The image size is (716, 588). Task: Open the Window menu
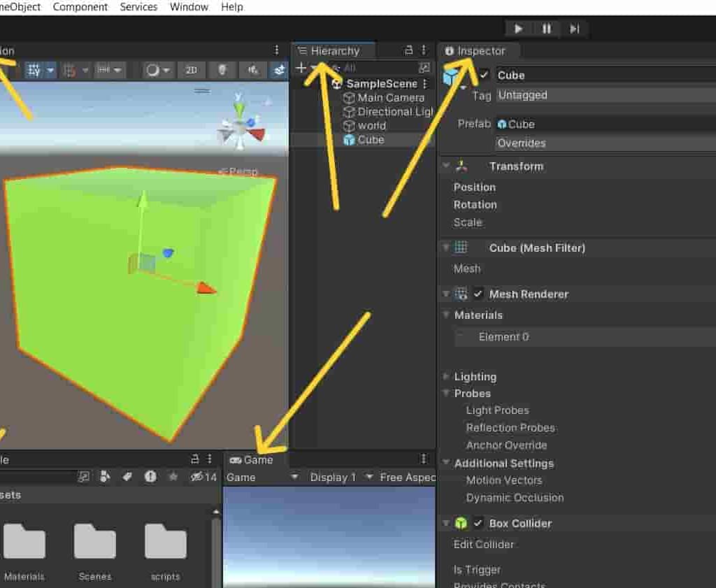click(188, 7)
